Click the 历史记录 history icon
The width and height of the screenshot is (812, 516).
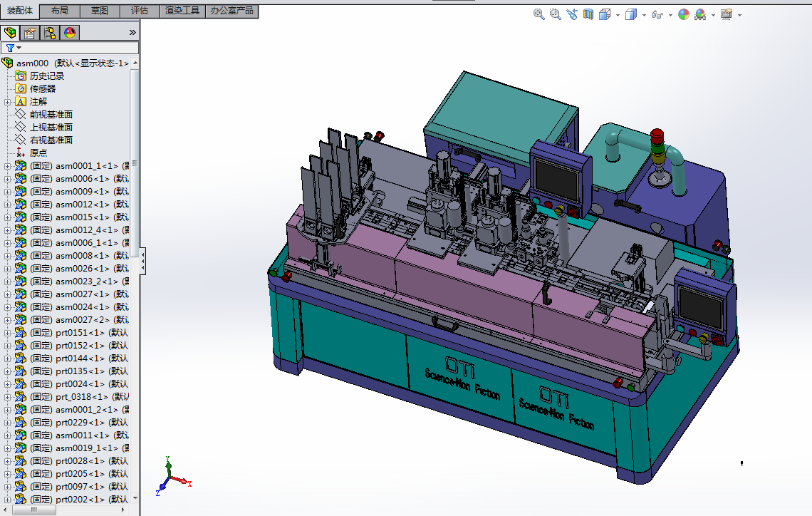tap(21, 76)
